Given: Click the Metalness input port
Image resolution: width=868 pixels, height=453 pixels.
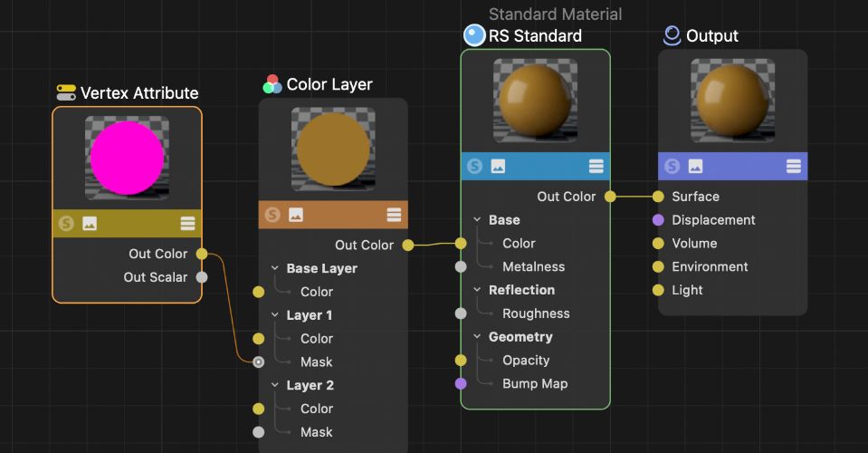Looking at the screenshot, I should point(461,267).
